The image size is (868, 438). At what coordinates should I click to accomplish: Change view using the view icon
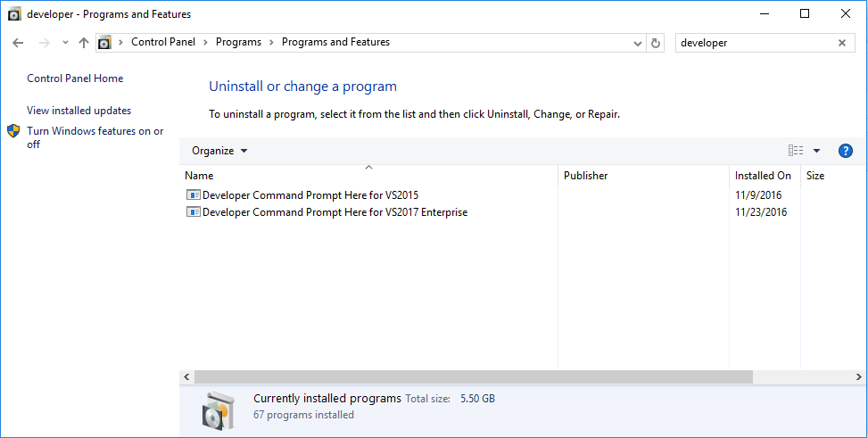click(796, 151)
